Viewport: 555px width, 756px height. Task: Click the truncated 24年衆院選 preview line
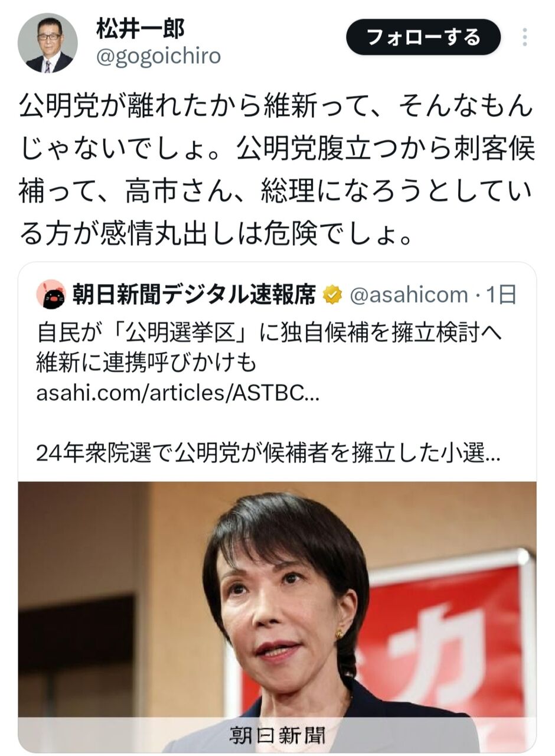tap(269, 453)
